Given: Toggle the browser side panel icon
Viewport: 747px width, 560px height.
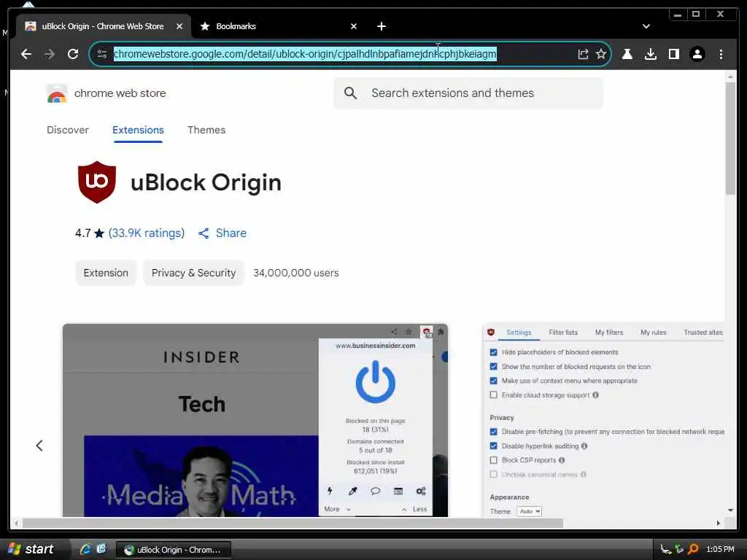Looking at the screenshot, I should point(673,54).
